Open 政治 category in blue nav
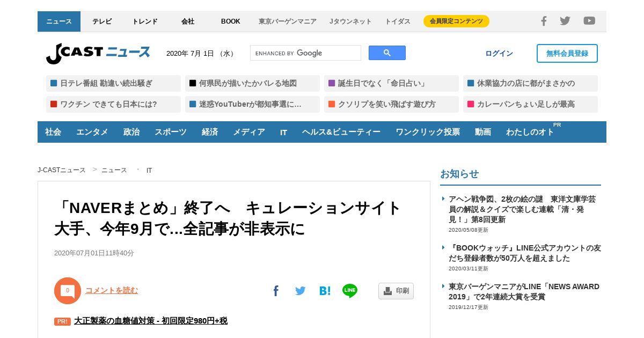 [x=131, y=132]
